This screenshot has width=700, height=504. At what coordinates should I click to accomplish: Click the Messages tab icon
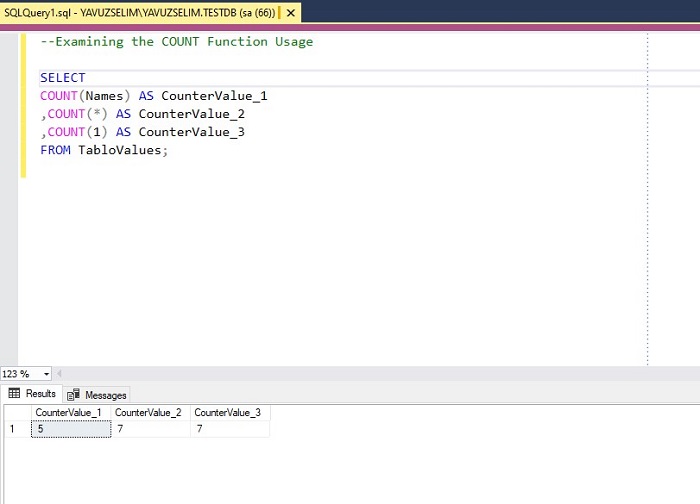[x=73, y=395]
